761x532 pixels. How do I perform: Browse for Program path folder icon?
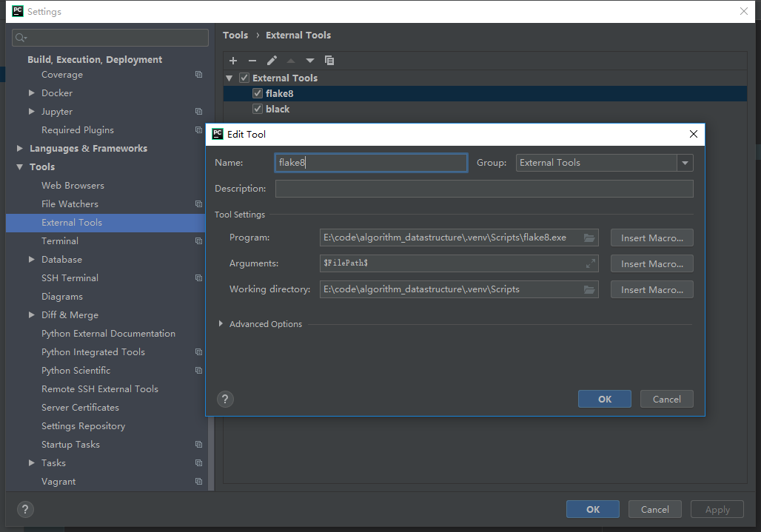tap(589, 238)
